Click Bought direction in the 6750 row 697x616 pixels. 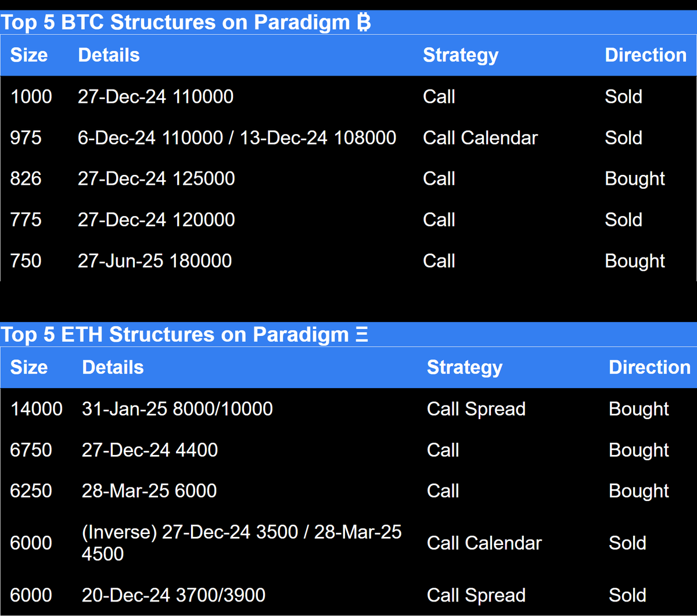click(639, 450)
